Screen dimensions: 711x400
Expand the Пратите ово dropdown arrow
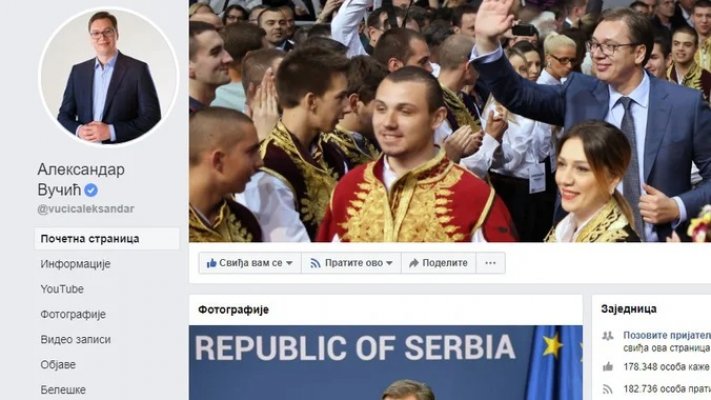[x=389, y=263]
